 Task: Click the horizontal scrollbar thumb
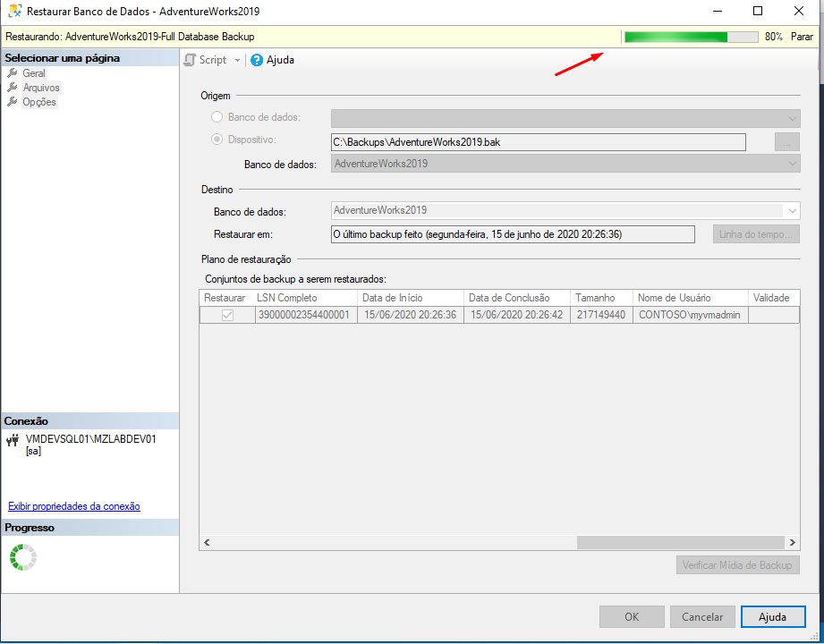coord(681,543)
